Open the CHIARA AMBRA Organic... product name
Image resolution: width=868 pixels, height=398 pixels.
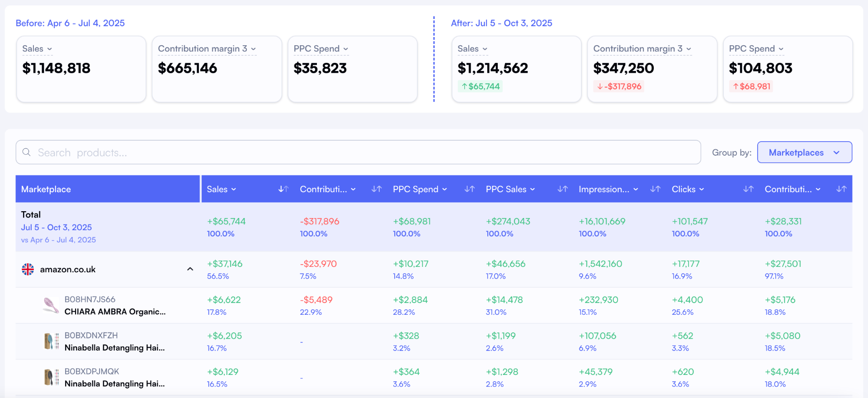[115, 311]
